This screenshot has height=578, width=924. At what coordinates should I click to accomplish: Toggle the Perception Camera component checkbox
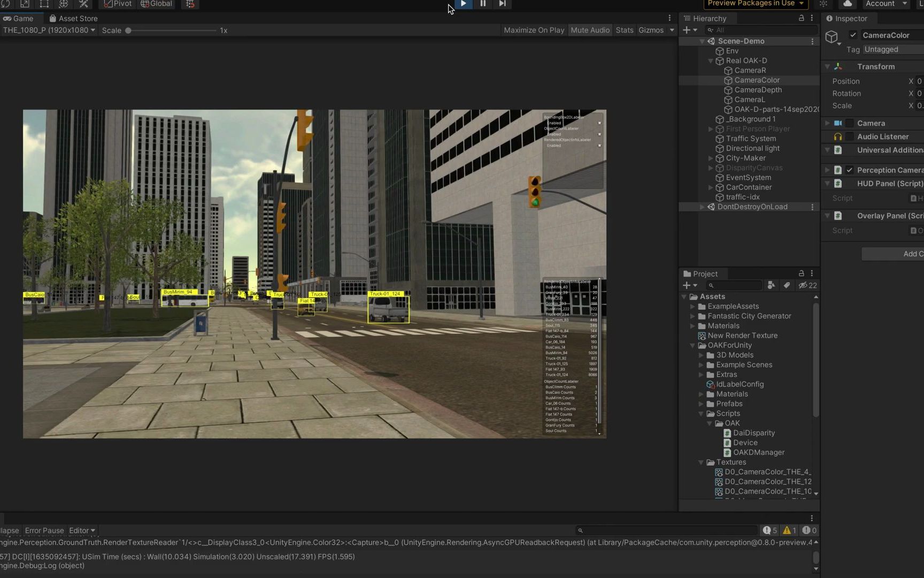pyautogui.click(x=849, y=170)
